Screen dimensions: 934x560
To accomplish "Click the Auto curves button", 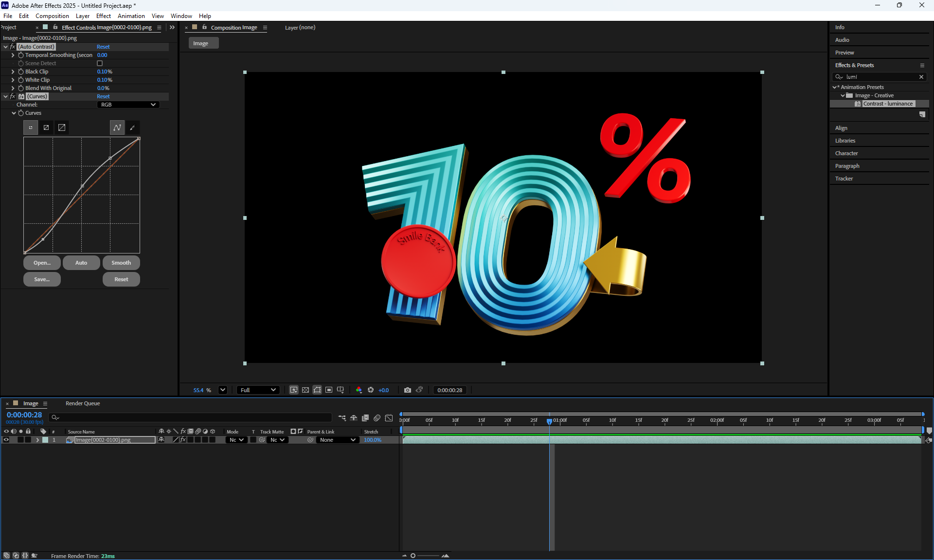I will (81, 263).
